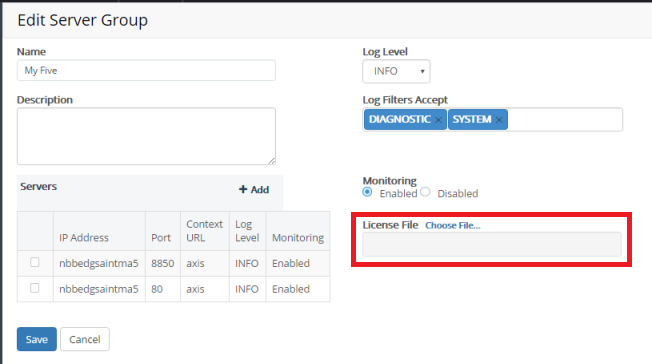Click the Servers section label
Viewport: 652px width, 364px height.
pos(39,186)
